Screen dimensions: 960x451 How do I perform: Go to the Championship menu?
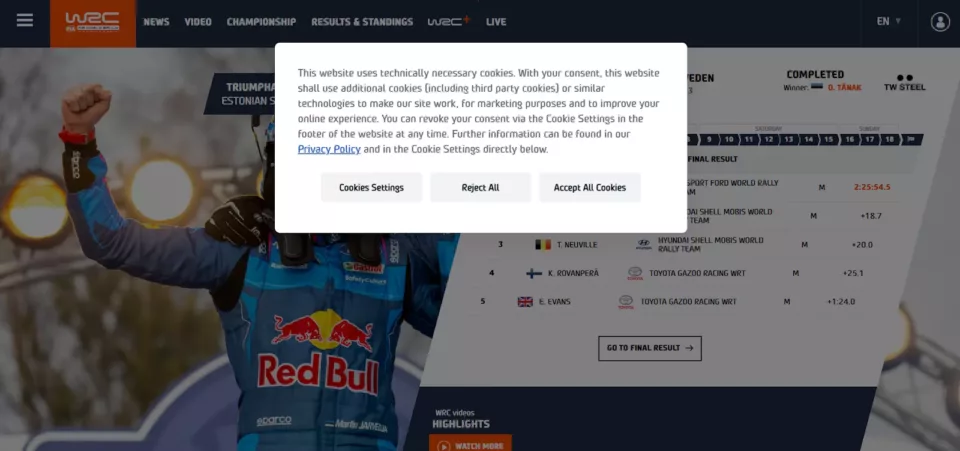tap(261, 22)
